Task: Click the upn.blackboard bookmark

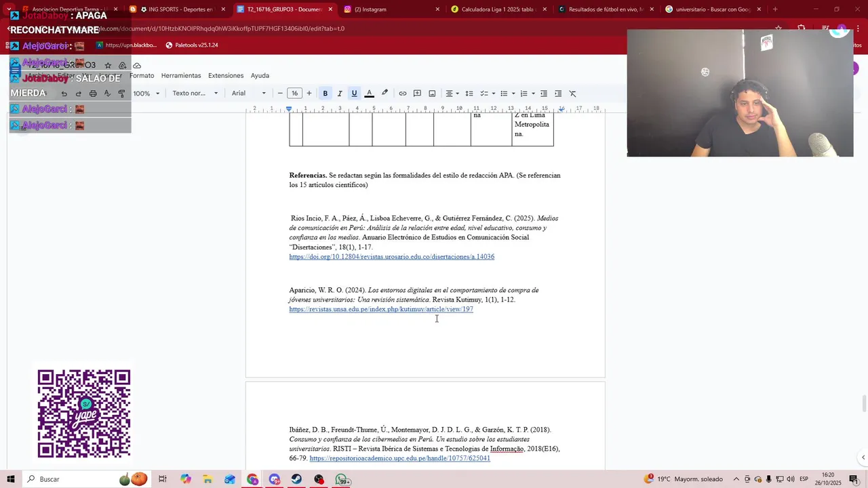Action: click(x=126, y=45)
